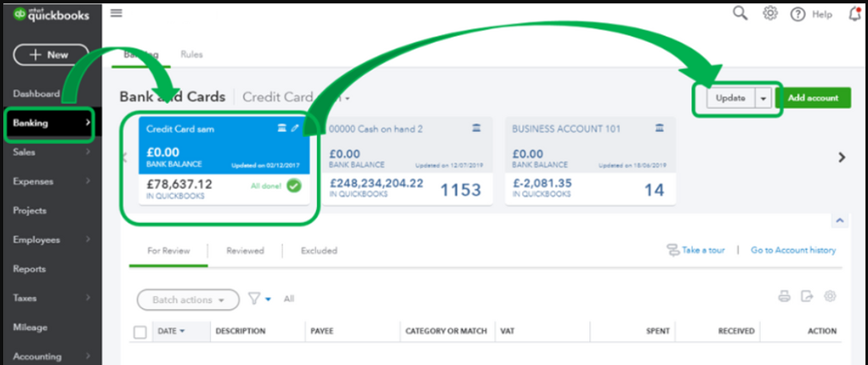Tick the select-all checkbox in table header
Image resolution: width=868 pixels, height=365 pixels.
coord(140,332)
